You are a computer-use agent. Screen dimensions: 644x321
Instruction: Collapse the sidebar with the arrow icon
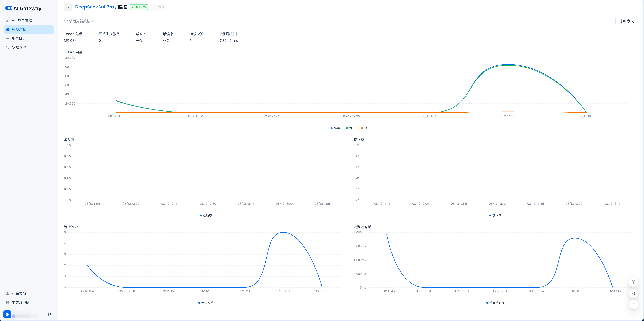pos(50,314)
